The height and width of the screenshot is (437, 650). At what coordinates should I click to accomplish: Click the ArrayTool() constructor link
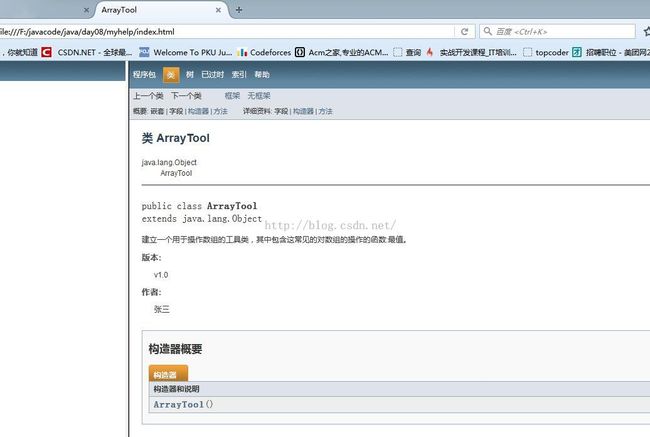point(179,404)
